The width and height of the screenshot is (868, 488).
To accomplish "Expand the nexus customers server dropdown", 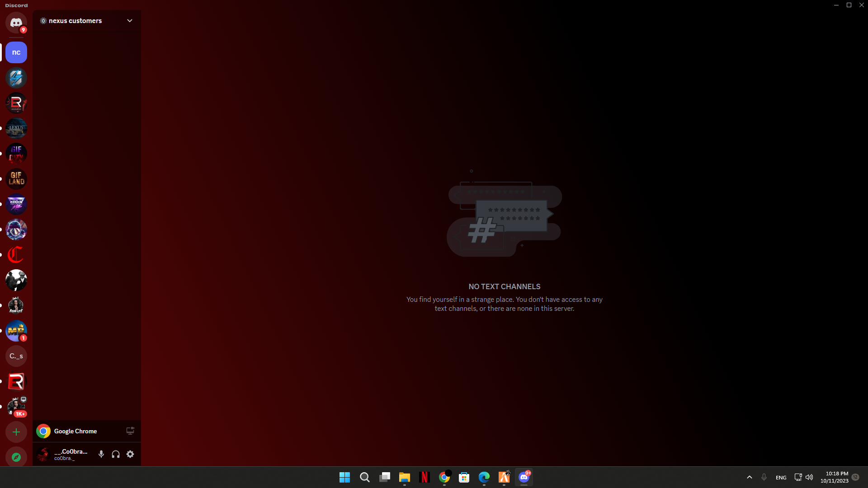I will coord(130,21).
